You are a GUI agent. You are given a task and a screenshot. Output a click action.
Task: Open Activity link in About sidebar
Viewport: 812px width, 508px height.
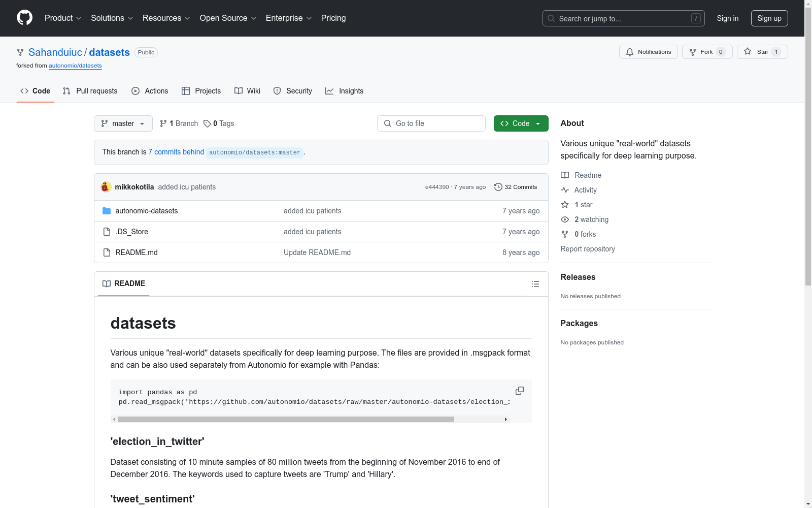pyautogui.click(x=579, y=190)
